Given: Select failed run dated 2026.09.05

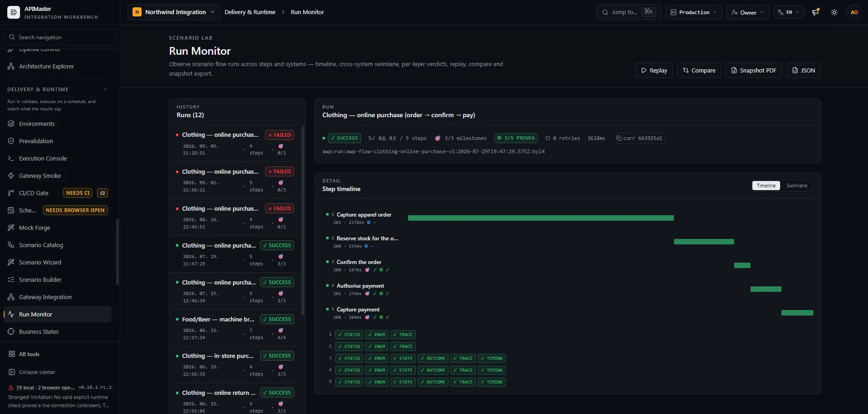Looking at the screenshot, I should coord(235,144).
